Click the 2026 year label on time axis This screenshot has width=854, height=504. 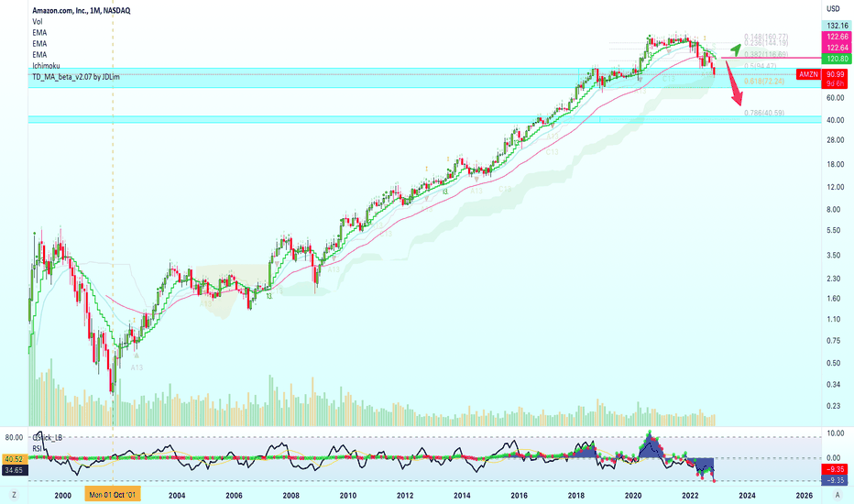pos(804,495)
